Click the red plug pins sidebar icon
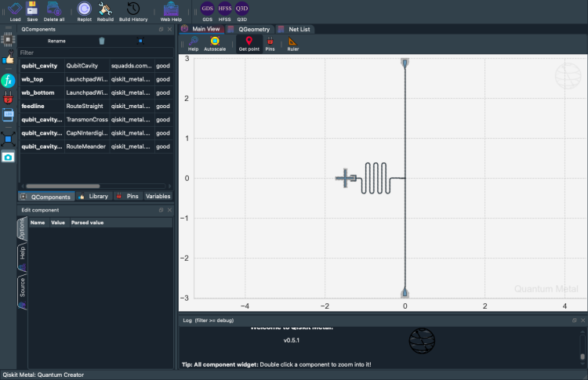The image size is (588, 380). tap(8, 98)
